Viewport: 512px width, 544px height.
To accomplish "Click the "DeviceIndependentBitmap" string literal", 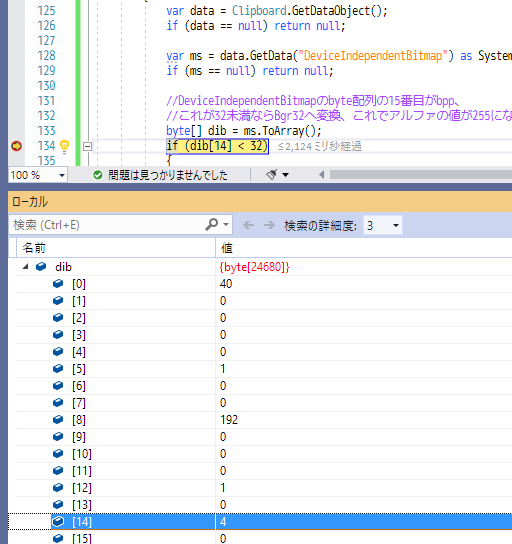I will 373,56.
